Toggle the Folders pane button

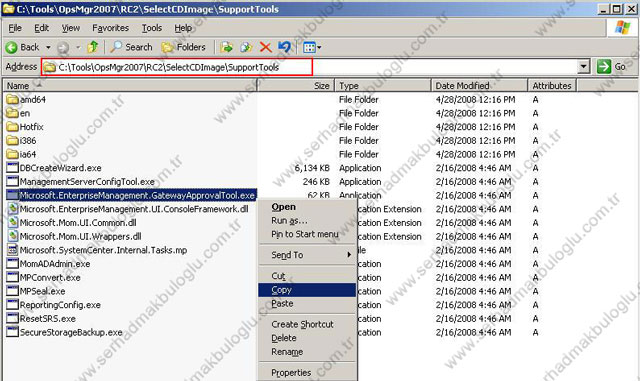(x=183, y=47)
